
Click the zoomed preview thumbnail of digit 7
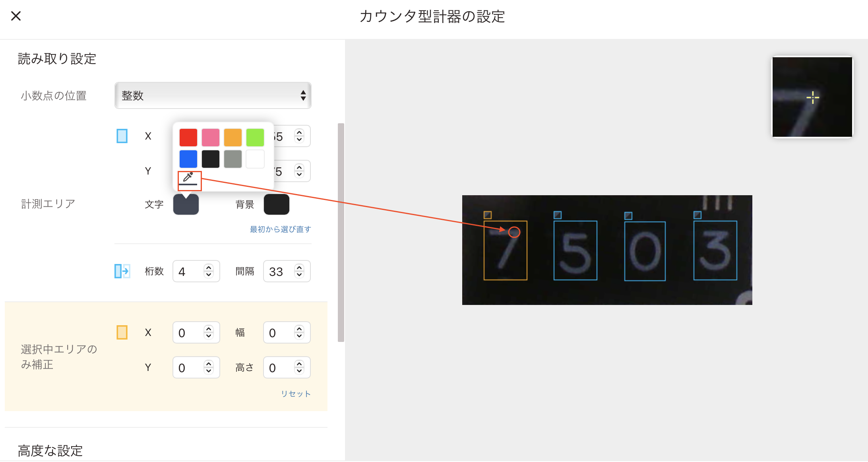point(812,97)
